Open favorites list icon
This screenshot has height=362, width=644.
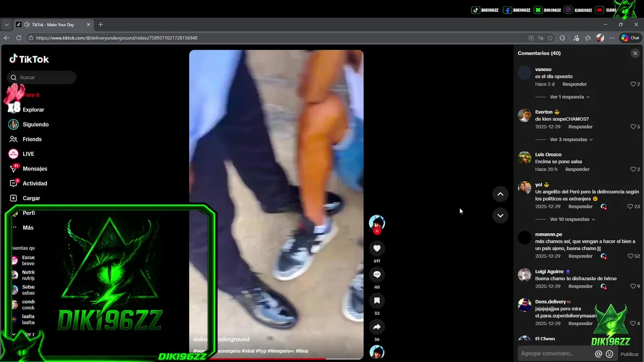(x=588, y=38)
